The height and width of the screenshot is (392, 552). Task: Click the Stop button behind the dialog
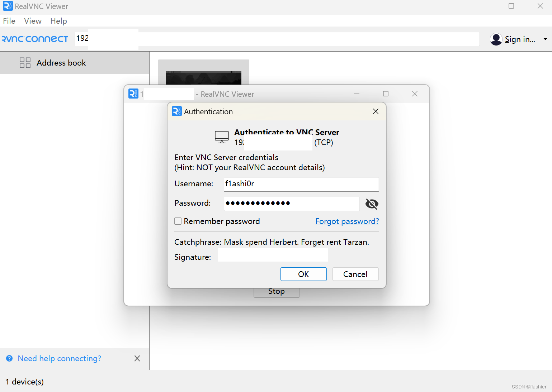click(x=277, y=292)
